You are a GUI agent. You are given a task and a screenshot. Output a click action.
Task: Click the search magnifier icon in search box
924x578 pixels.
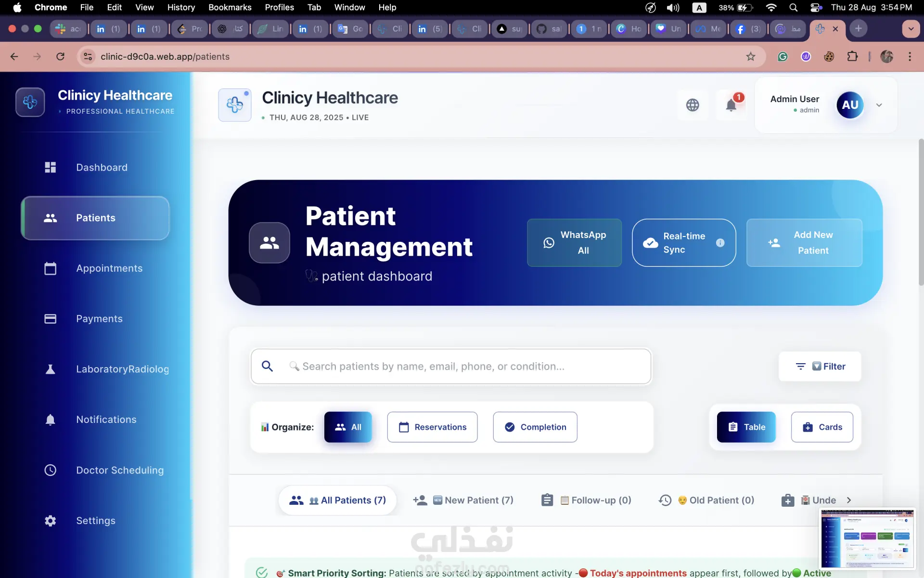(x=268, y=367)
